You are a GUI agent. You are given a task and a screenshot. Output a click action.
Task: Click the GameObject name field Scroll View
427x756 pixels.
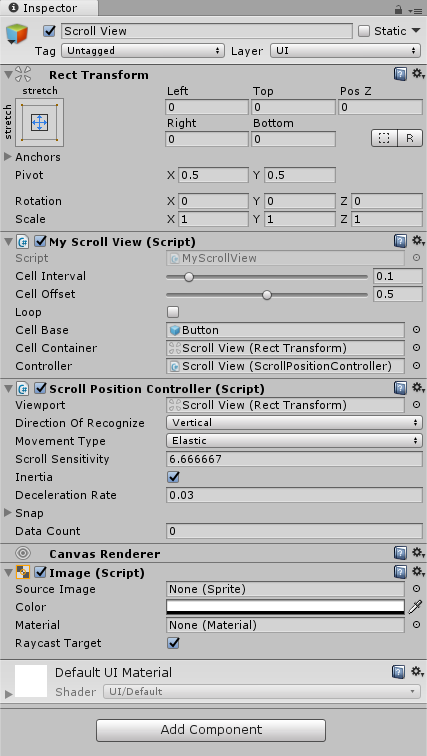click(x=207, y=31)
